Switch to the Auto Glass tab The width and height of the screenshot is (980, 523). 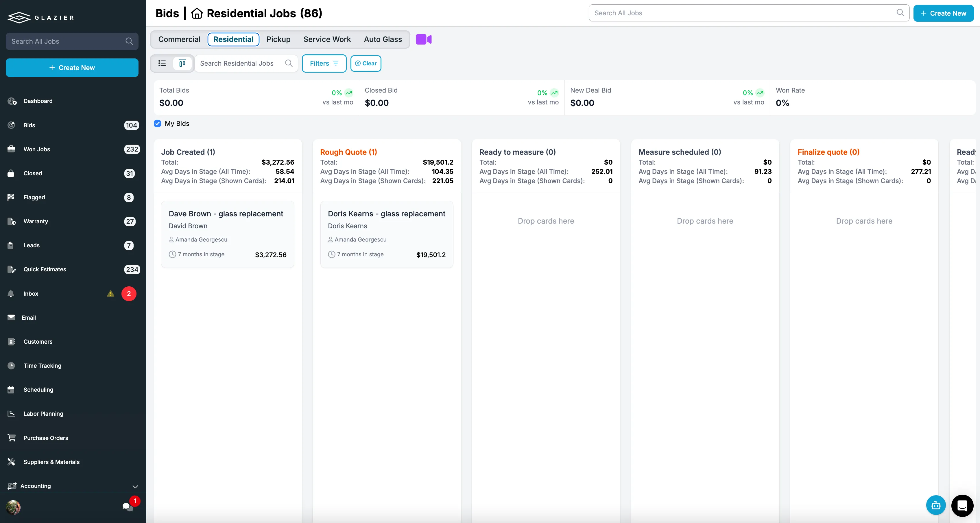383,39
